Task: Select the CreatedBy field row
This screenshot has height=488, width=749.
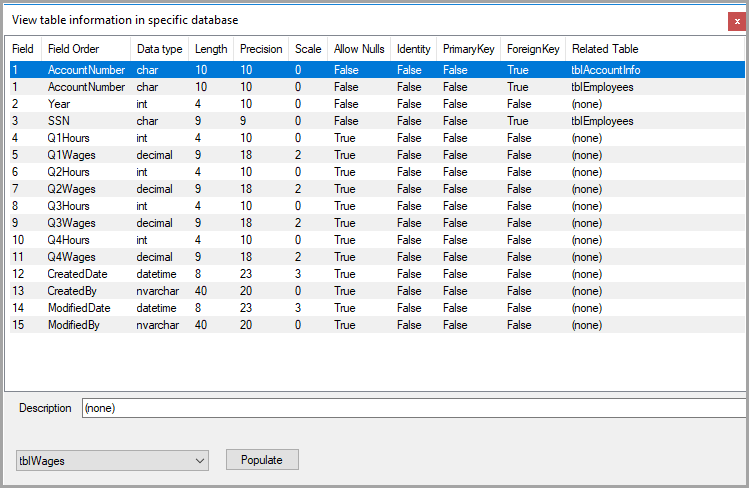Action: click(377, 291)
